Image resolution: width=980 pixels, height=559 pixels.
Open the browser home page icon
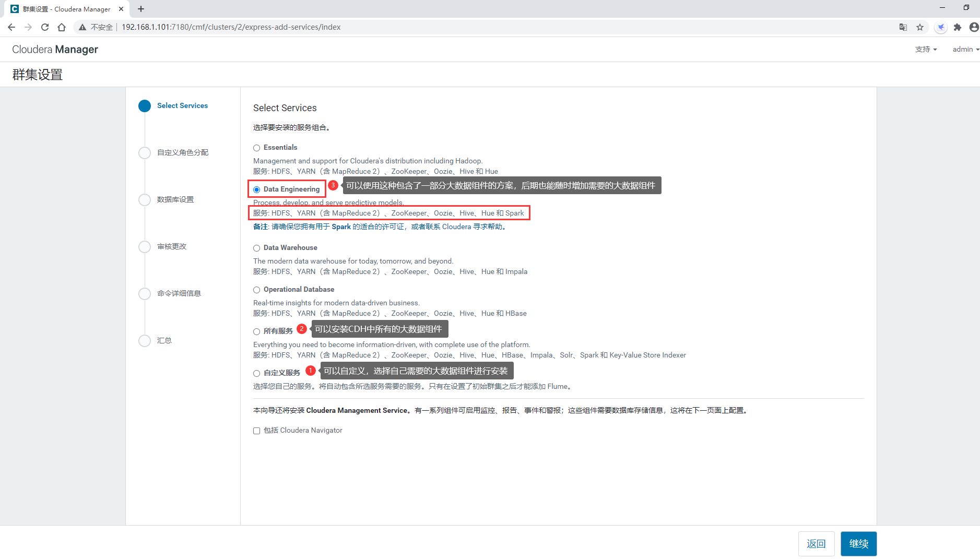click(x=62, y=27)
